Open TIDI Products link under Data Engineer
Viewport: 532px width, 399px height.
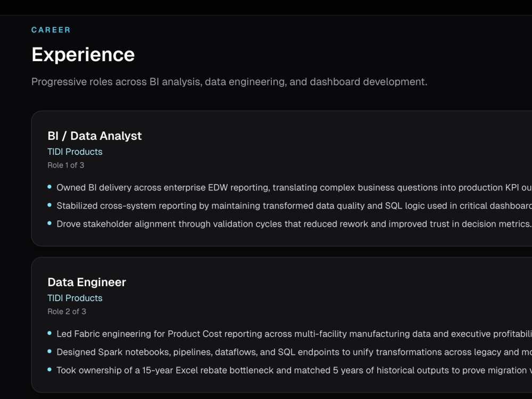tap(75, 298)
